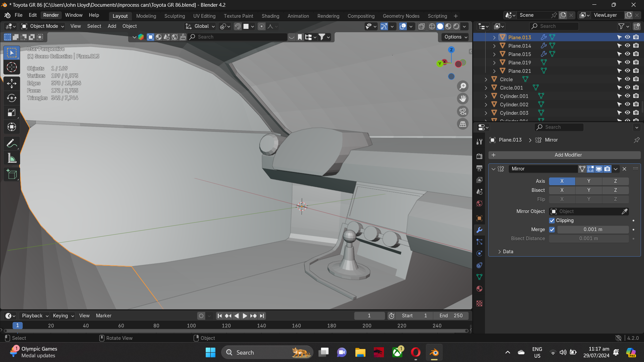Open the View Layer properties tab
Viewport: 644px width, 362px height.
point(479,180)
